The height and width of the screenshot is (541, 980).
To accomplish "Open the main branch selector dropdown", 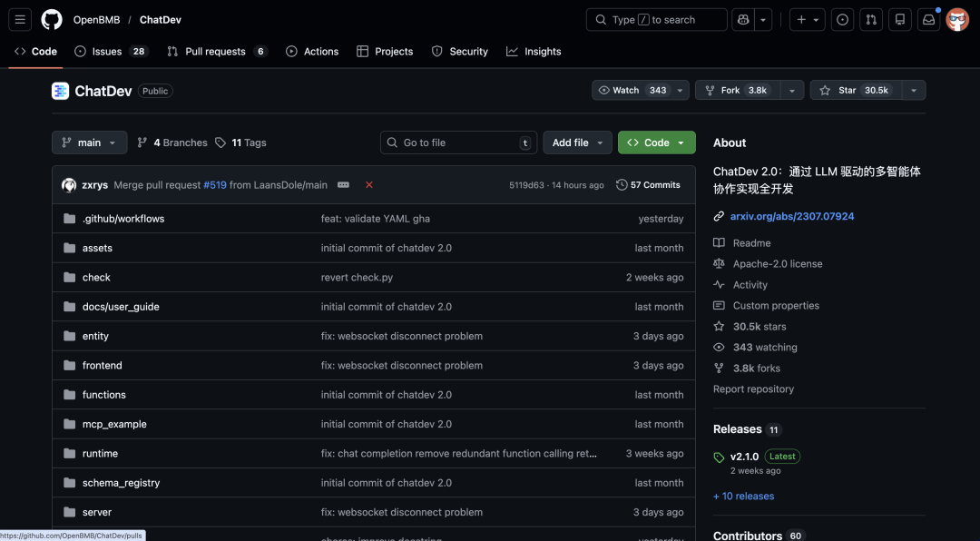I will click(89, 143).
